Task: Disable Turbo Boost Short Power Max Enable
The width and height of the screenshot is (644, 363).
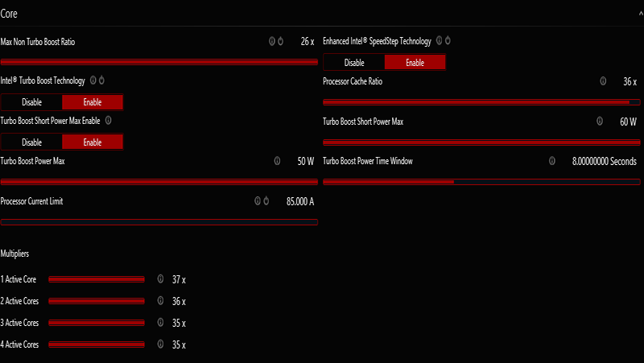Action: (x=31, y=142)
